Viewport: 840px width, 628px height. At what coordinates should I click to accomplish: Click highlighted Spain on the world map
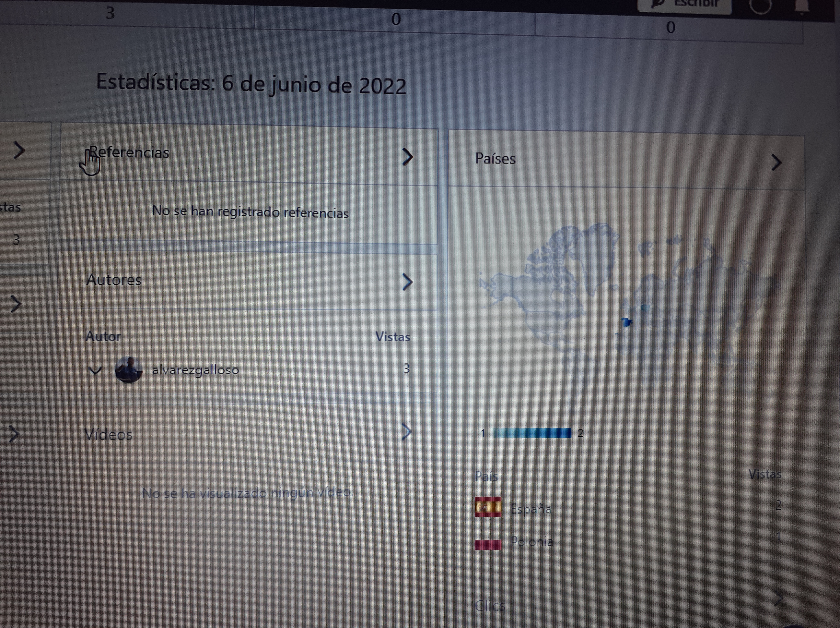tap(626, 323)
